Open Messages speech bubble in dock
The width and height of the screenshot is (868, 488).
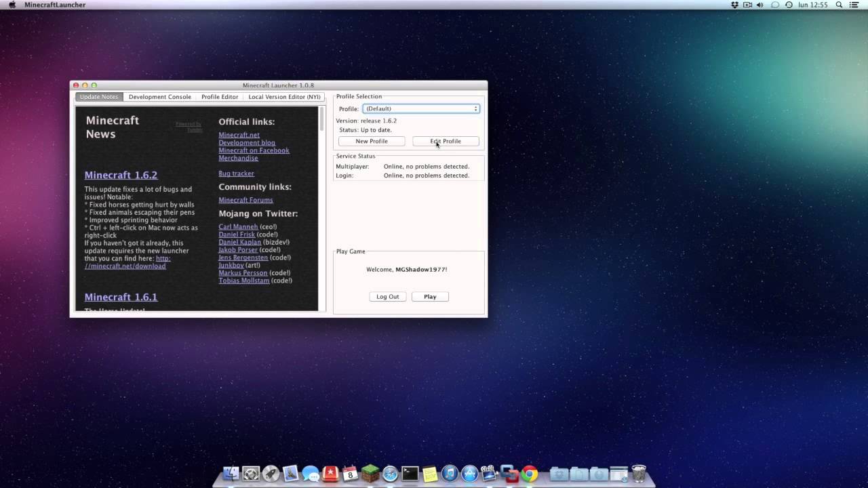[311, 473]
